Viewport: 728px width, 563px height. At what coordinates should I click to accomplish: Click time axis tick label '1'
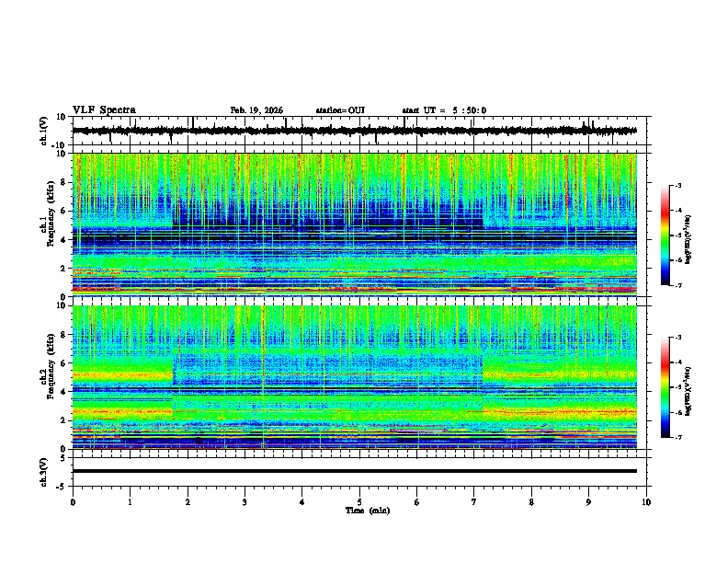tap(130, 502)
